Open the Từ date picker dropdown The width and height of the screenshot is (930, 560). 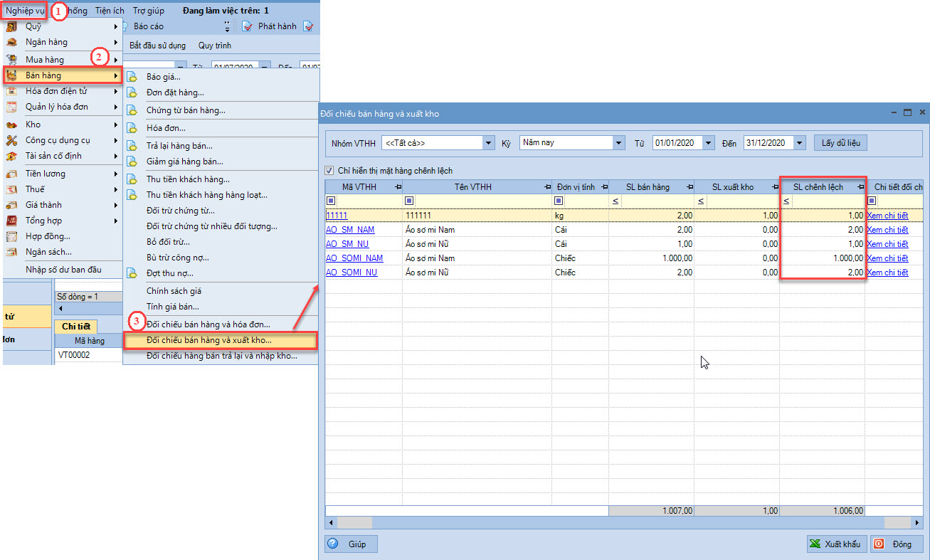708,143
